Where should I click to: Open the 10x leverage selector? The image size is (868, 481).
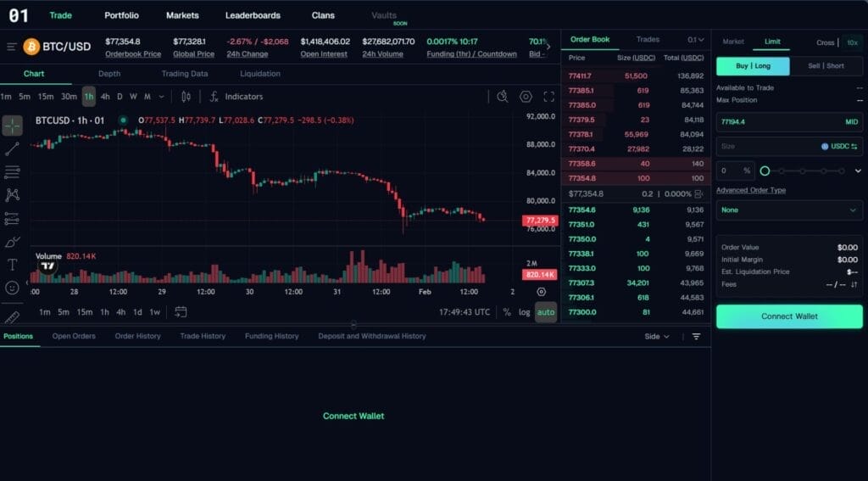pyautogui.click(x=852, y=42)
